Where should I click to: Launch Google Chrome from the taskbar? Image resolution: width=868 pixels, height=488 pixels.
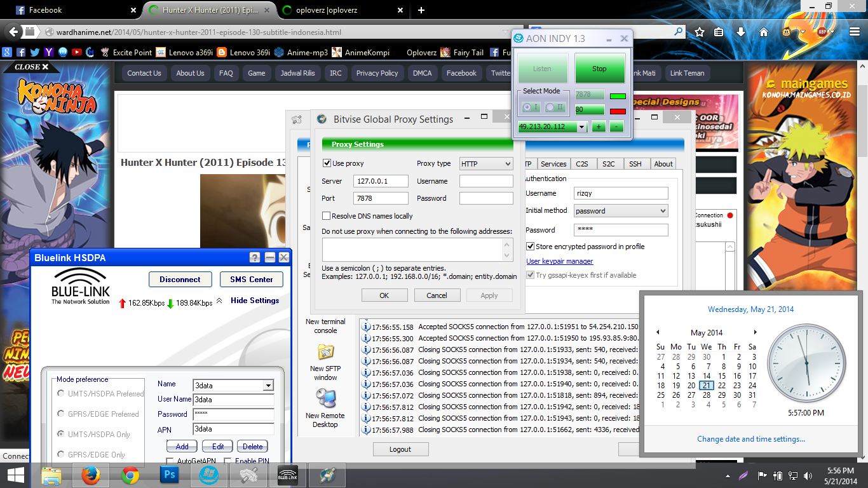130,475
